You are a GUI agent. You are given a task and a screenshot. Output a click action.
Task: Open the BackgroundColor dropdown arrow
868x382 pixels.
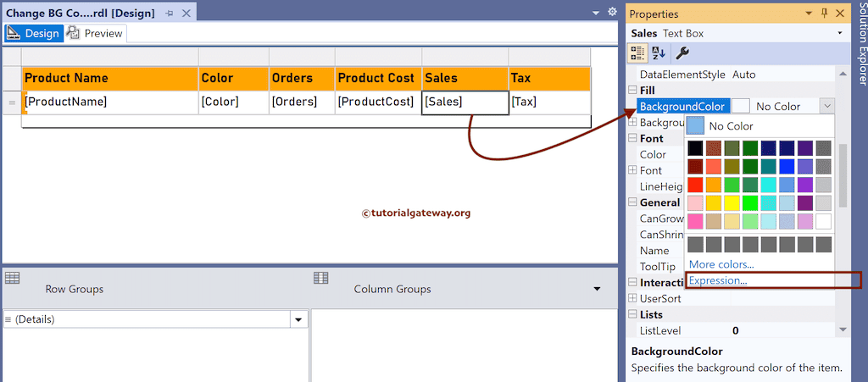pos(827,107)
